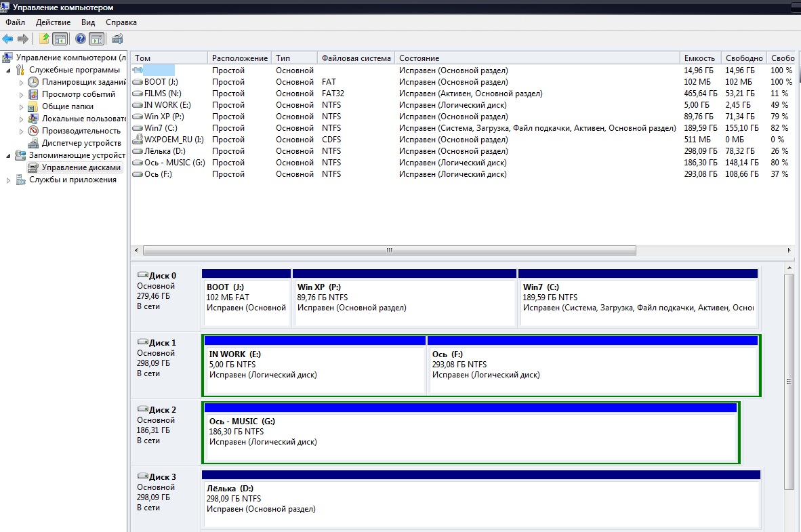Sort volumes by the Файловая система column header
The width and height of the screenshot is (801, 532).
tap(356, 58)
